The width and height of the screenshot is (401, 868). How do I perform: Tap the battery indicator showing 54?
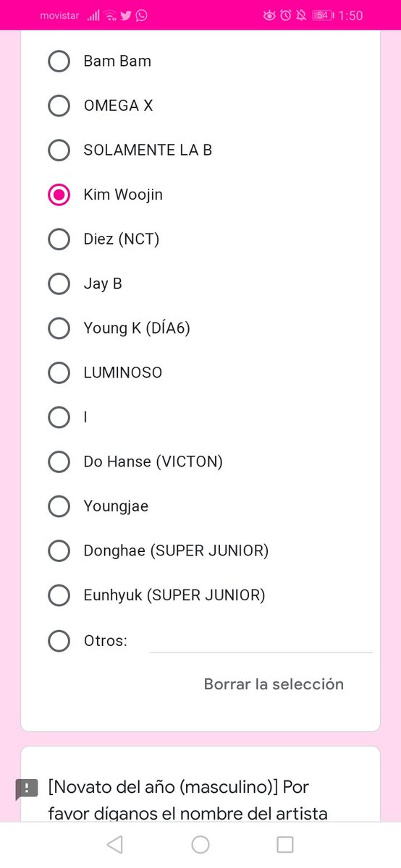[x=323, y=15]
